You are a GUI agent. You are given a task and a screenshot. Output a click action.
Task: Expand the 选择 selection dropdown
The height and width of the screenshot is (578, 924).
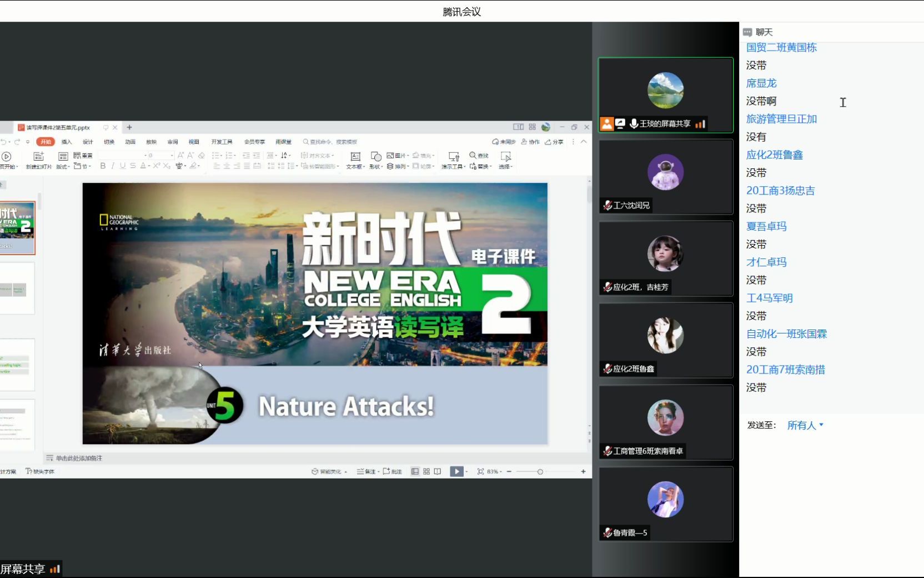pos(506,166)
